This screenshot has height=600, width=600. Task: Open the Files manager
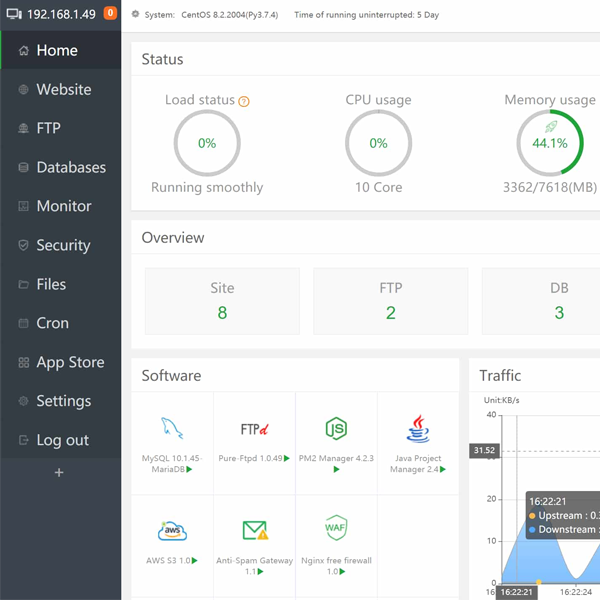(60, 284)
